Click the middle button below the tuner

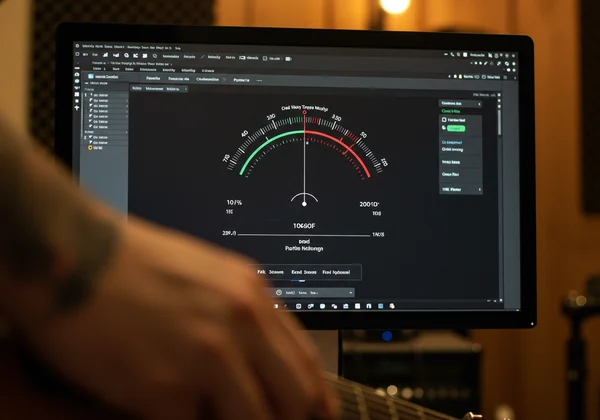pos(303,271)
